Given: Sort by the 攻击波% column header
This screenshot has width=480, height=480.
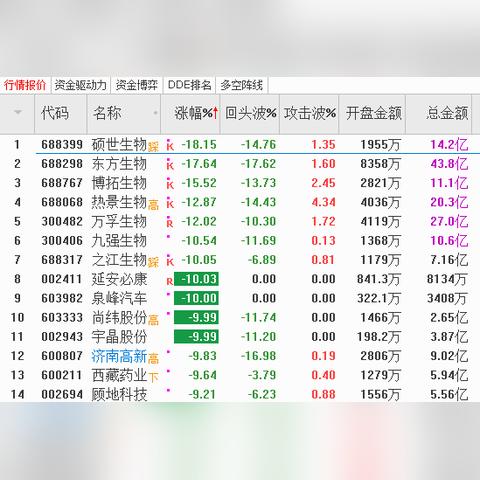Looking at the screenshot, I should 310,113.
